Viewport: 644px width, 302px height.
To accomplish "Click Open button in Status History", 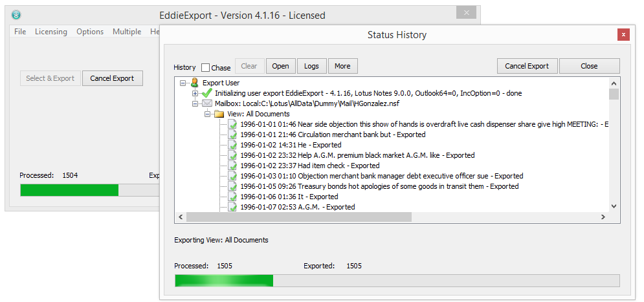I will click(280, 66).
